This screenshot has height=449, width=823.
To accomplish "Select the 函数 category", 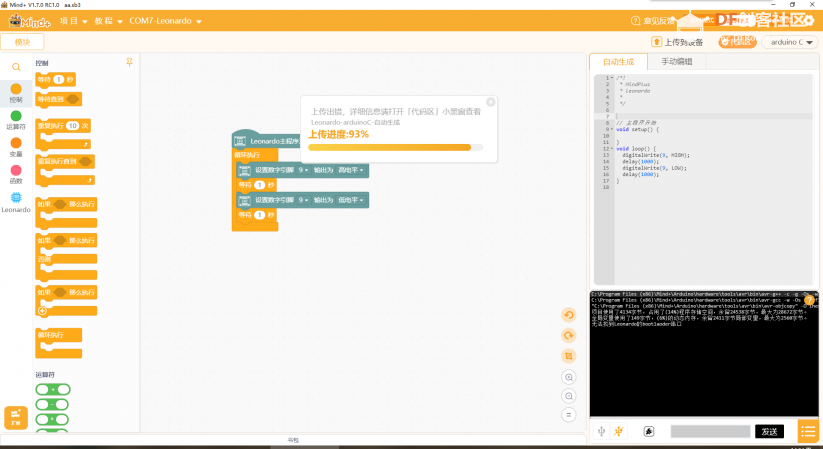I will 16,174.
